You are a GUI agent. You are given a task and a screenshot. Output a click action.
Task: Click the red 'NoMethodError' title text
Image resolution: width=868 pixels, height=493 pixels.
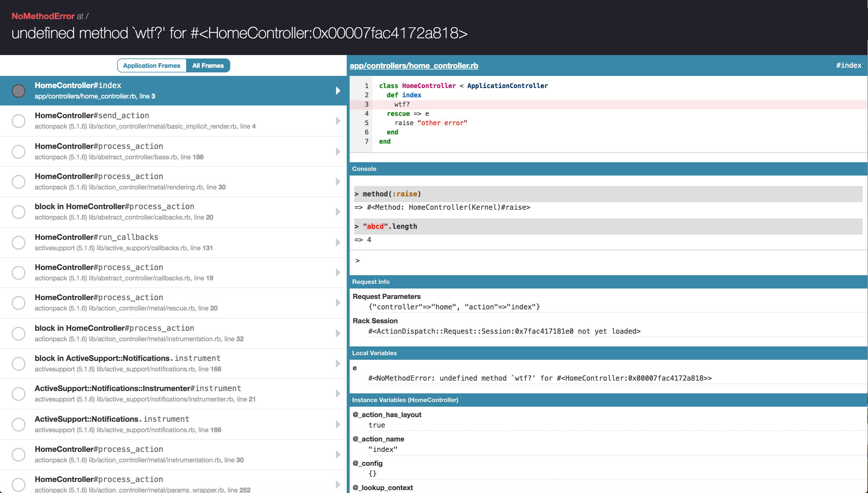[x=43, y=16]
